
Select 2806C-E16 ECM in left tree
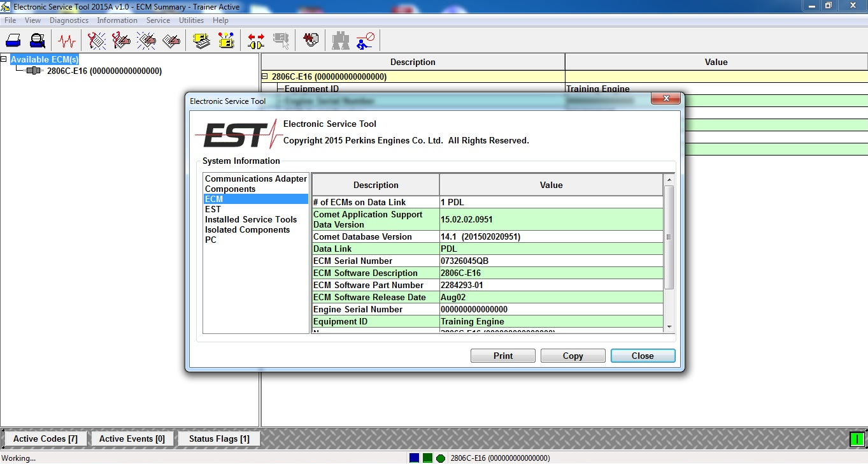pyautogui.click(x=104, y=71)
